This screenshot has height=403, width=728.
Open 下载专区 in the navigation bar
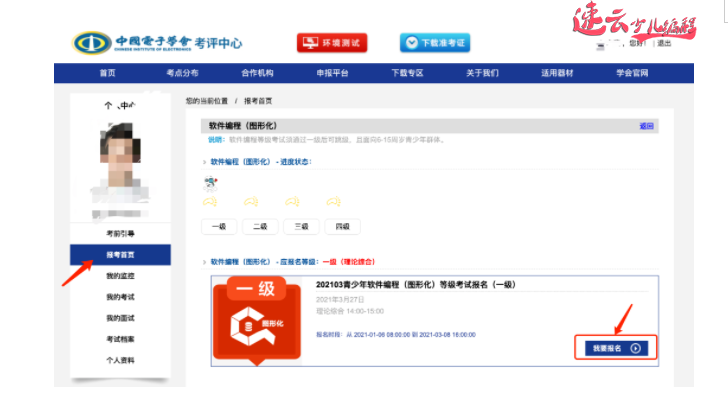pyautogui.click(x=407, y=73)
